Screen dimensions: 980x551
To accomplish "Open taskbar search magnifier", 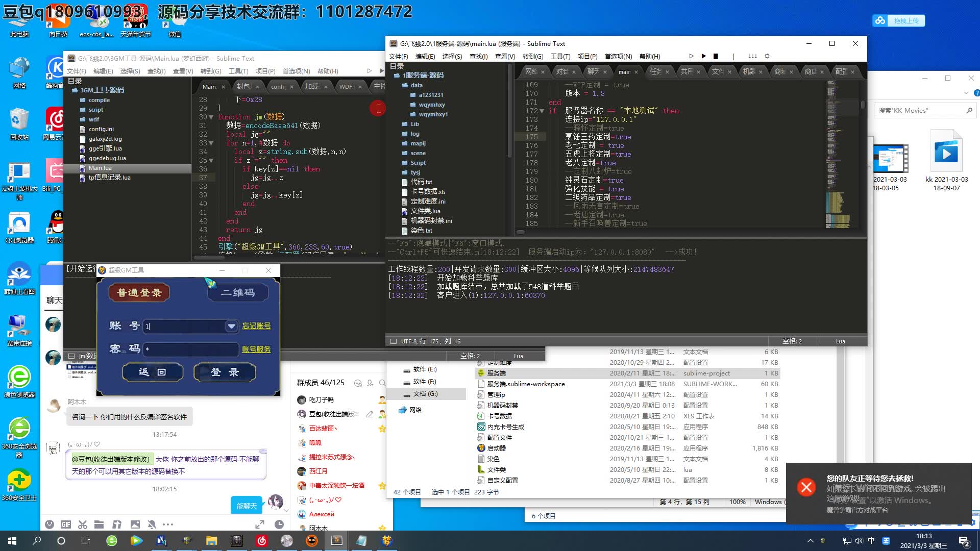I will [x=37, y=541].
